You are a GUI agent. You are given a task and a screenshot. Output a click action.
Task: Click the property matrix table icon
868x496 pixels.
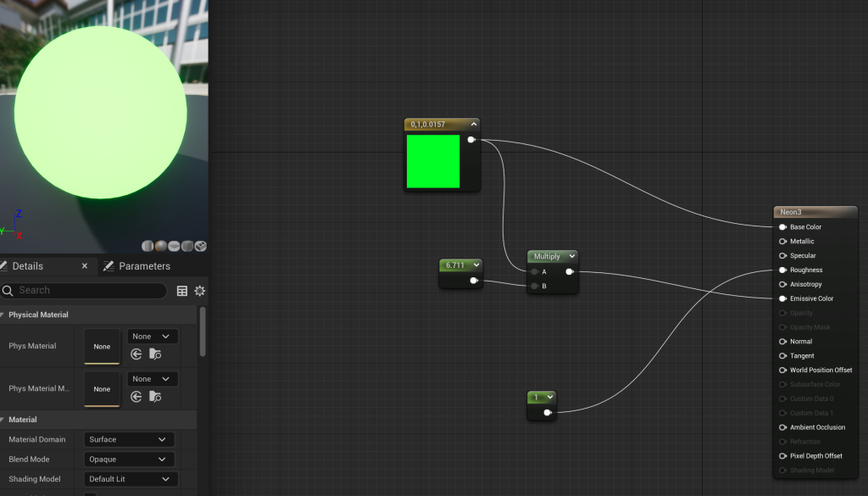tap(182, 291)
